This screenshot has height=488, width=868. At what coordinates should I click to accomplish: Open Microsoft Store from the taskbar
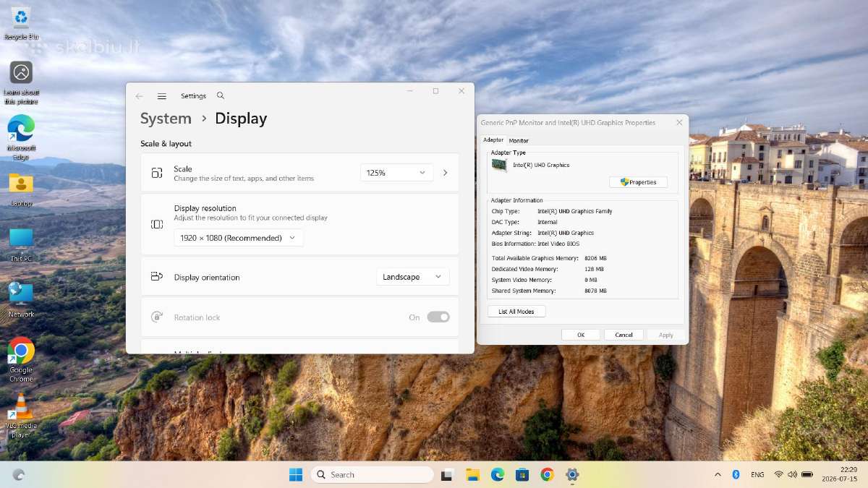coord(522,474)
